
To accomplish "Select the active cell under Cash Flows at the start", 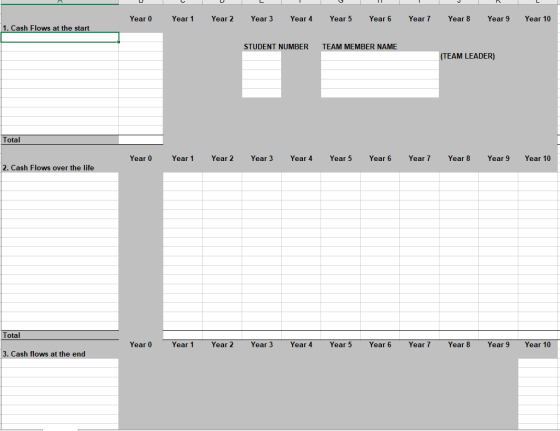I will click(60, 37).
